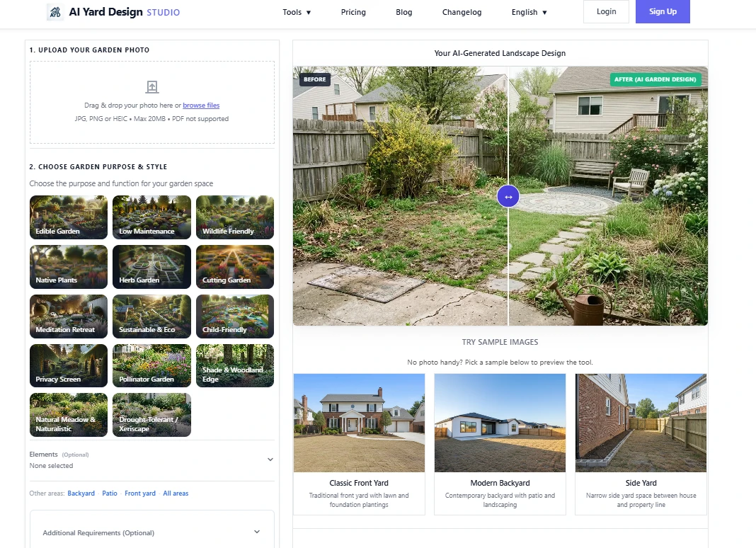The image size is (756, 548).
Task: Open the Blog page
Action: click(404, 12)
